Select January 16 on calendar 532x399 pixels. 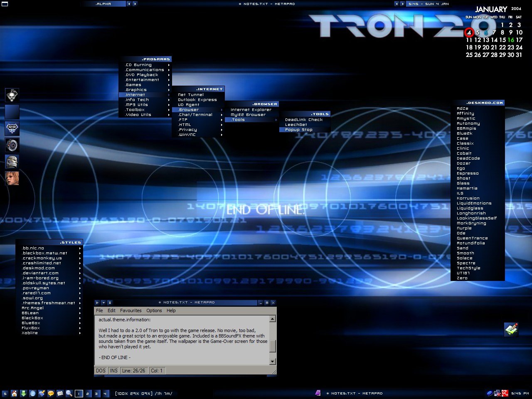click(x=511, y=40)
